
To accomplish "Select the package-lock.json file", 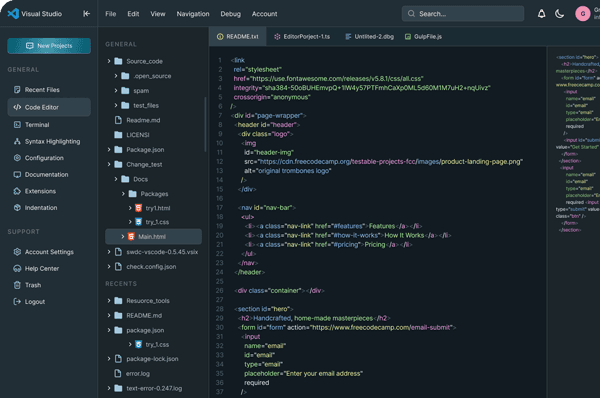I will (x=152, y=359).
